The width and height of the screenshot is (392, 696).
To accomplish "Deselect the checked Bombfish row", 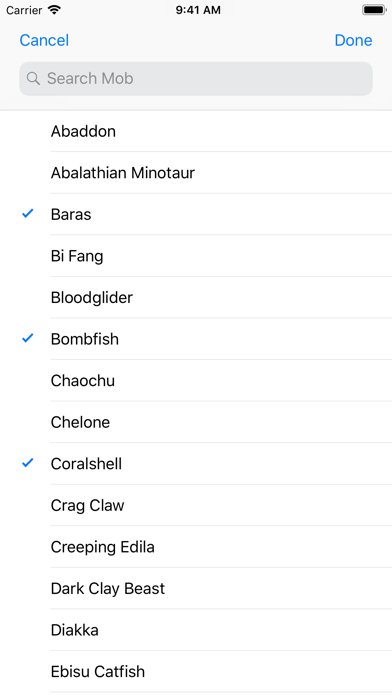I will 196,339.
